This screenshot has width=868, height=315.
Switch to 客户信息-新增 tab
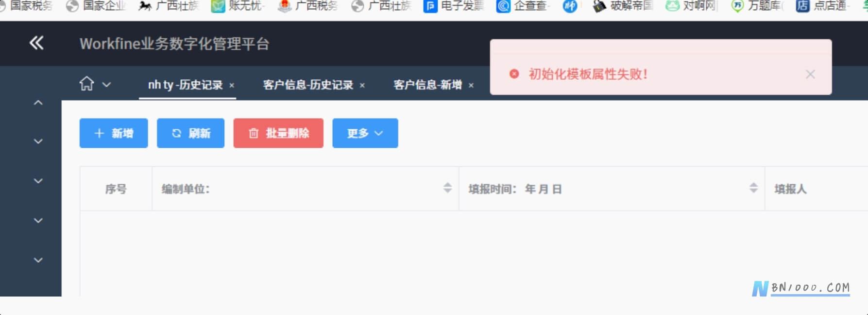click(427, 85)
